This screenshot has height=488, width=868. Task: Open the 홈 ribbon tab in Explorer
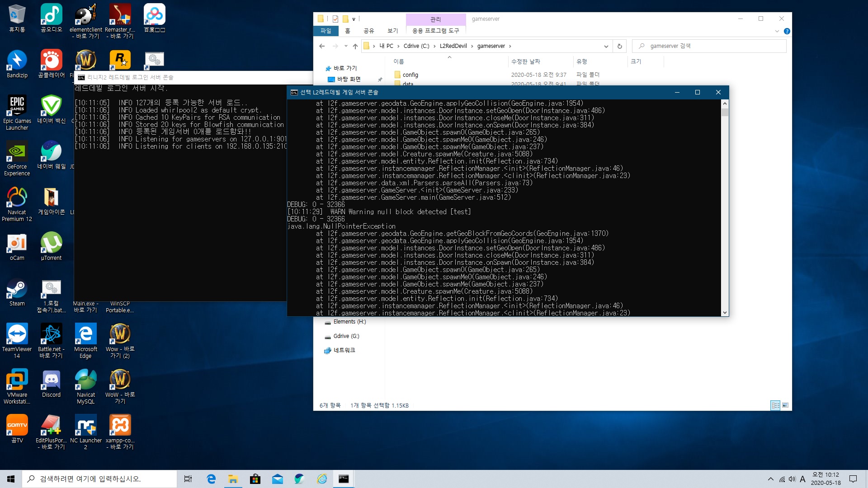[348, 31]
